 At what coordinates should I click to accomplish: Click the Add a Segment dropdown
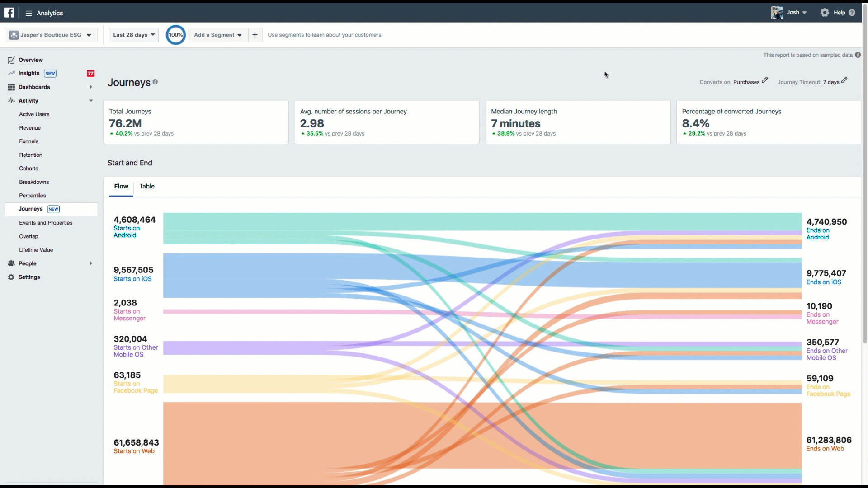pos(217,34)
